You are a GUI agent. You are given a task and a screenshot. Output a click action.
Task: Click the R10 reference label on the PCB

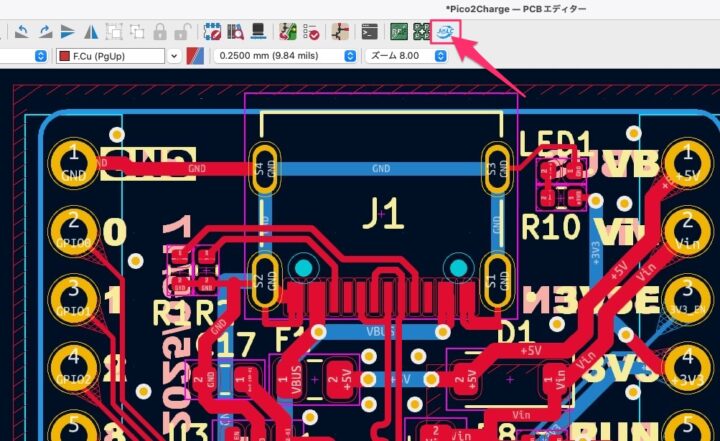point(550,228)
